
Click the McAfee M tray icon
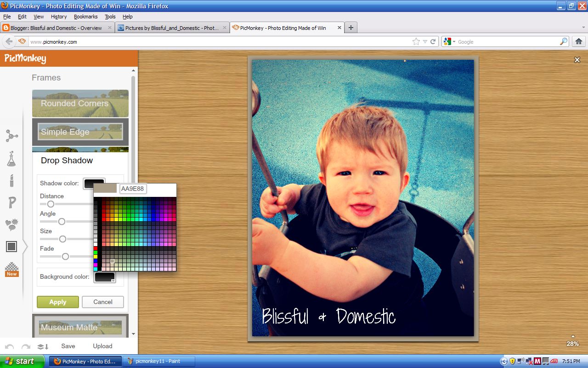[x=537, y=361]
